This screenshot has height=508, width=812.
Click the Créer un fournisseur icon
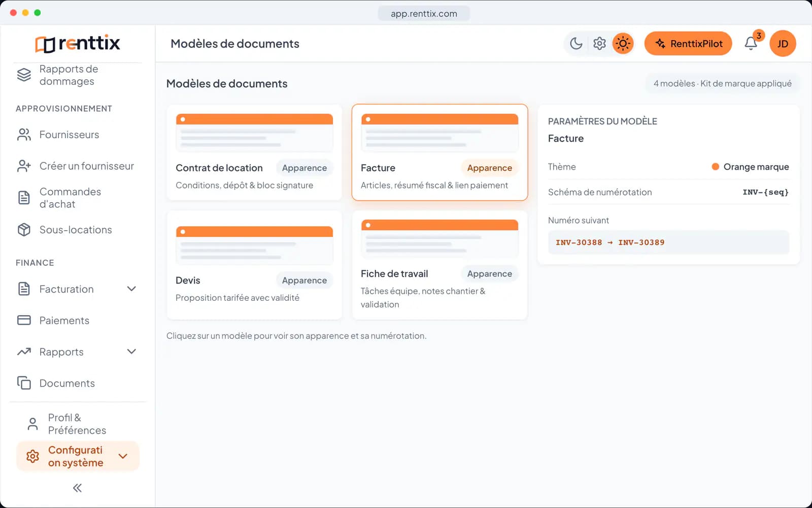pyautogui.click(x=24, y=166)
